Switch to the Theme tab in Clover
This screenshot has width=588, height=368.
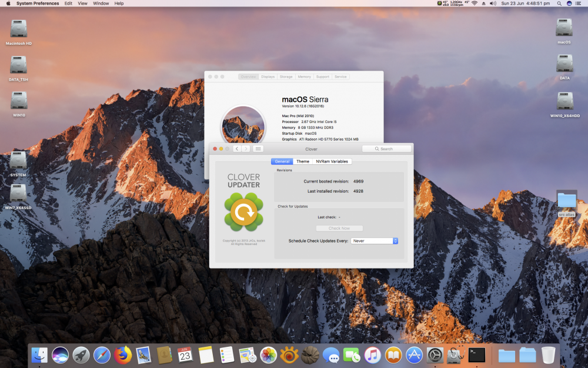(x=303, y=161)
